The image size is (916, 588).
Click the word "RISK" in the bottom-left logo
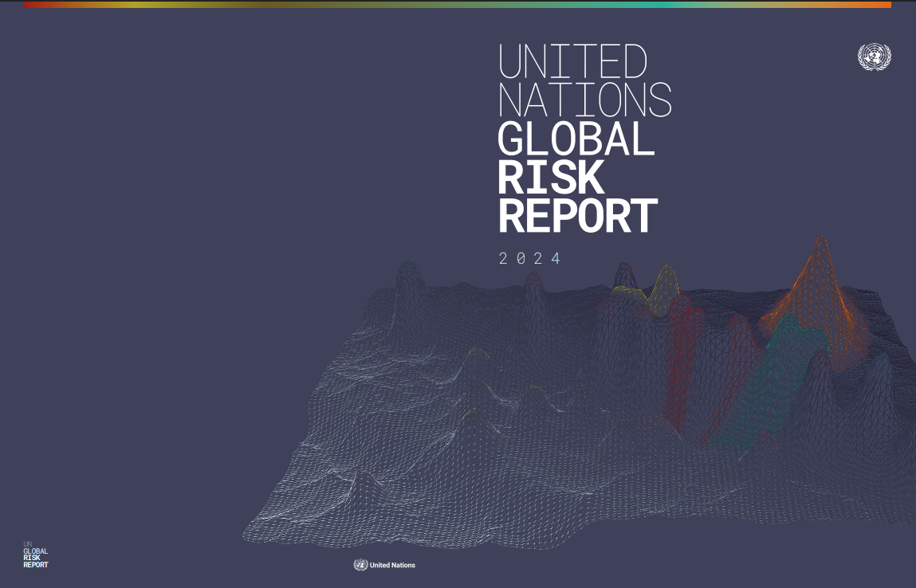32,559
